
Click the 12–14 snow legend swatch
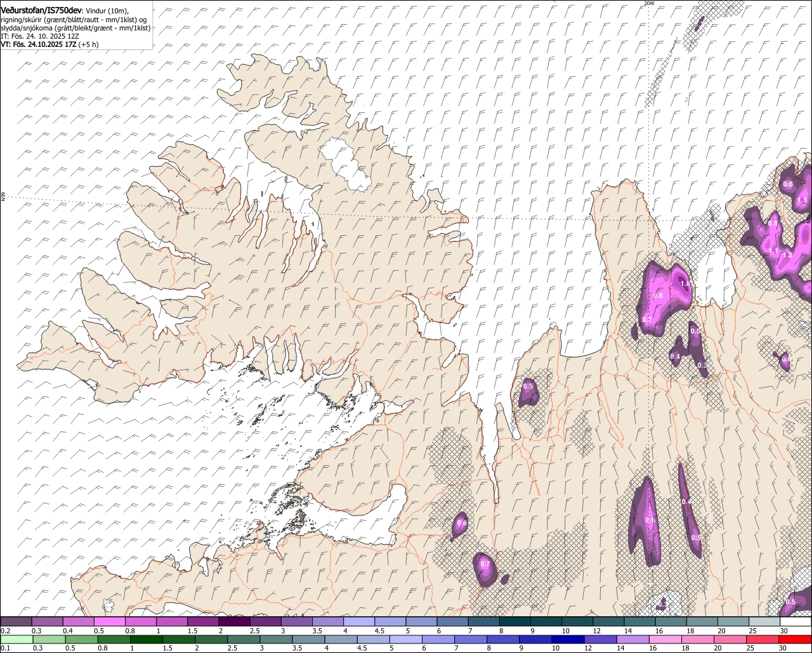coord(609,621)
